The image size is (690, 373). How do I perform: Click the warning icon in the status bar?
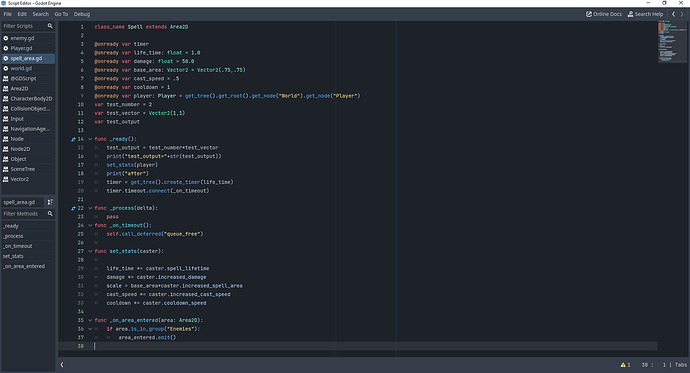coord(623,365)
